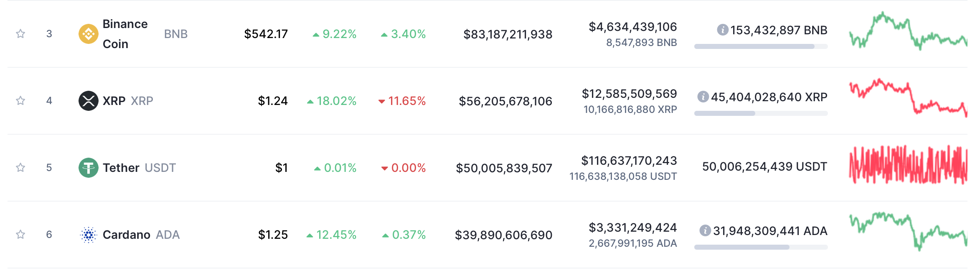Screen dimensions: 980x271
Task: Click the Cardano logo icon
Action: 89,235
